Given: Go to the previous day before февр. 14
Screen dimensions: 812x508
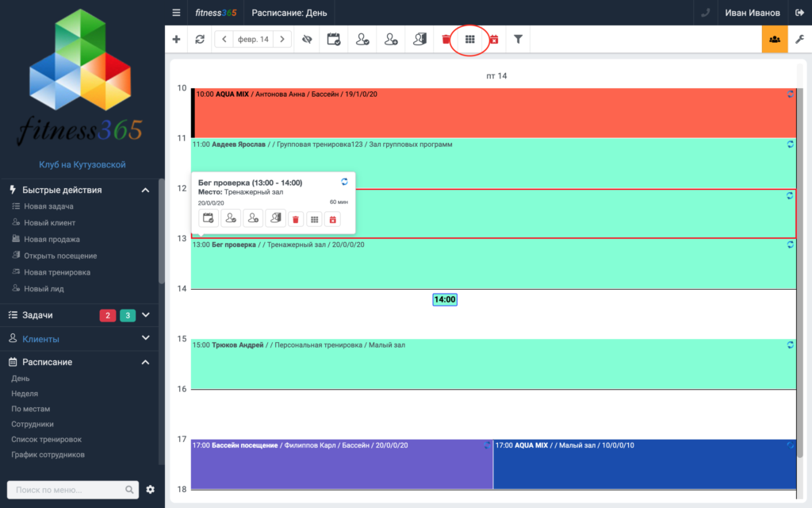Looking at the screenshot, I should [x=224, y=40].
